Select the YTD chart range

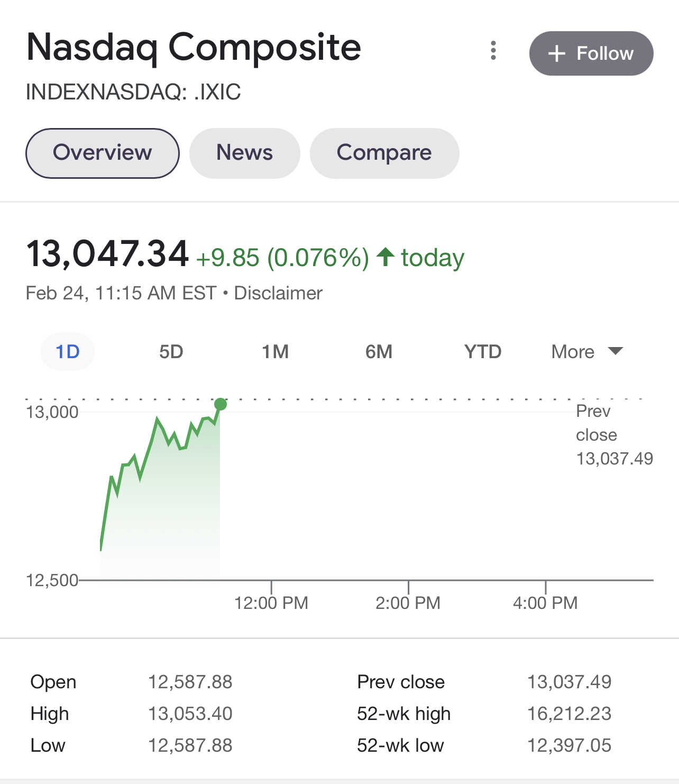point(483,352)
